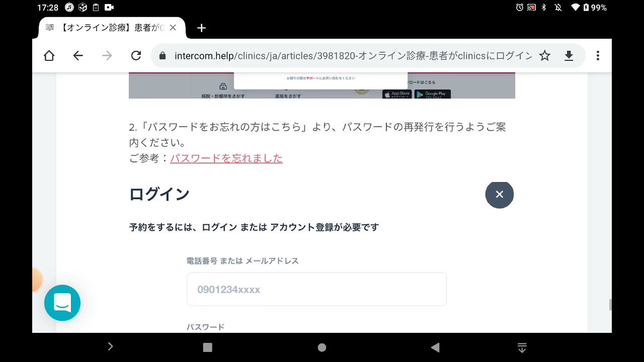Image resolution: width=644 pixels, height=362 pixels.
Task: Reload the current help article page
Action: [136, 56]
